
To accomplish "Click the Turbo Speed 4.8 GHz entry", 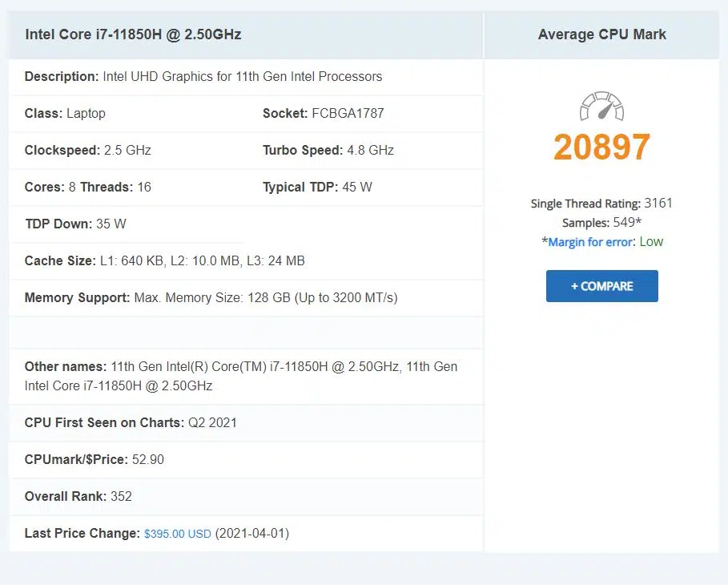I will [328, 151].
